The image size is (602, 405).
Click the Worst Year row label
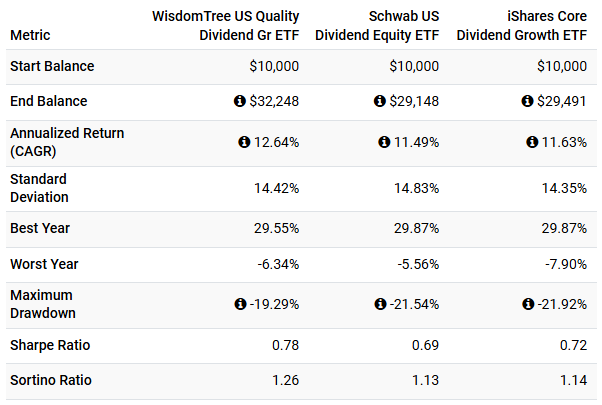(x=44, y=264)
